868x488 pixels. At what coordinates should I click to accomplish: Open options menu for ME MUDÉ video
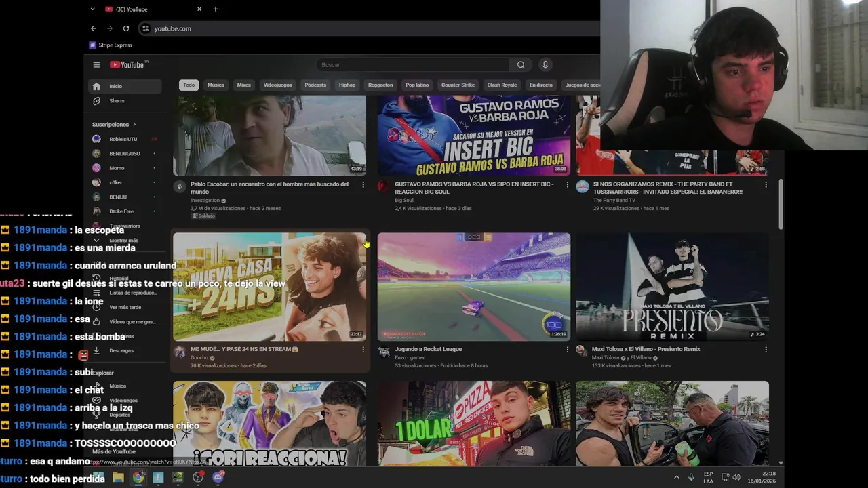point(363,350)
